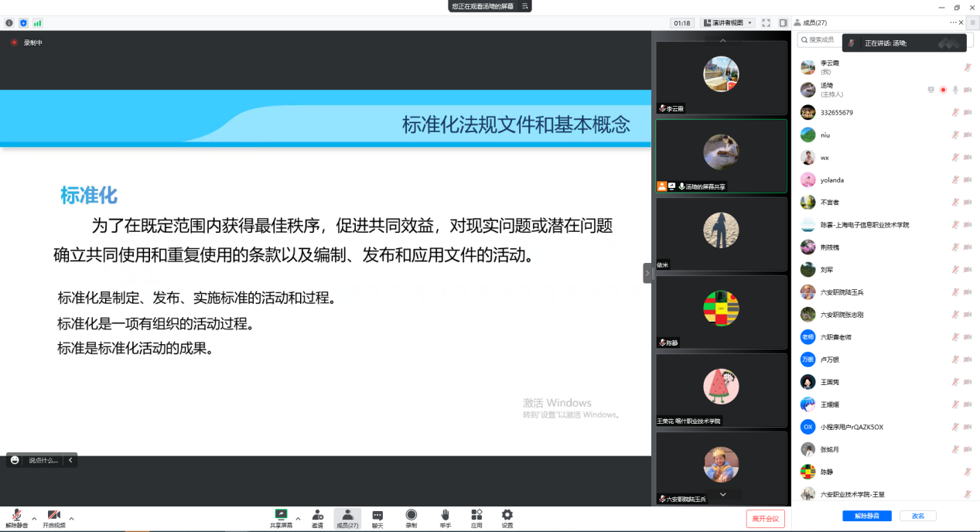Unmute microphone via 解除静音 toolbar button

pos(16,517)
